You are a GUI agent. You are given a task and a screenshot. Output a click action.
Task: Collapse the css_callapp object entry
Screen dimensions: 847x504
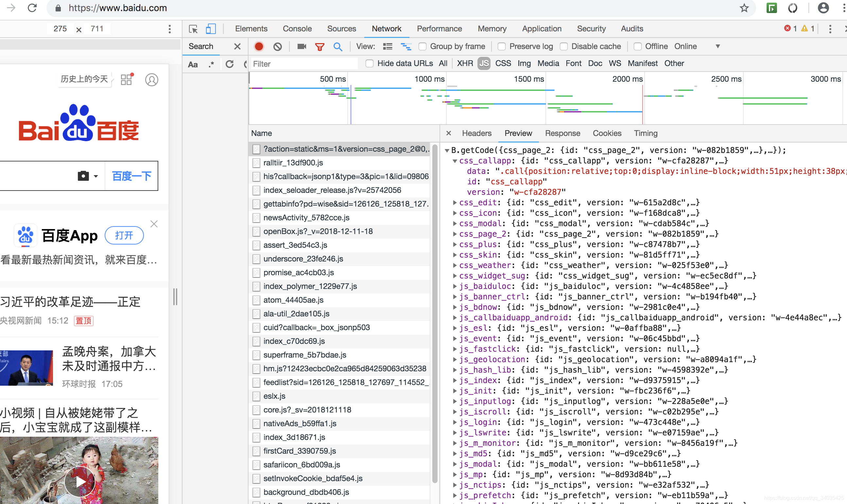(455, 161)
